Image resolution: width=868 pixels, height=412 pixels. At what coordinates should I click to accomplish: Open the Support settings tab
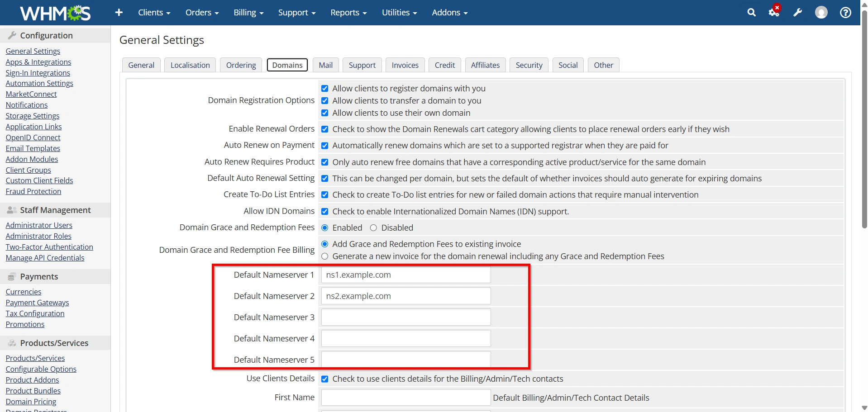click(362, 65)
